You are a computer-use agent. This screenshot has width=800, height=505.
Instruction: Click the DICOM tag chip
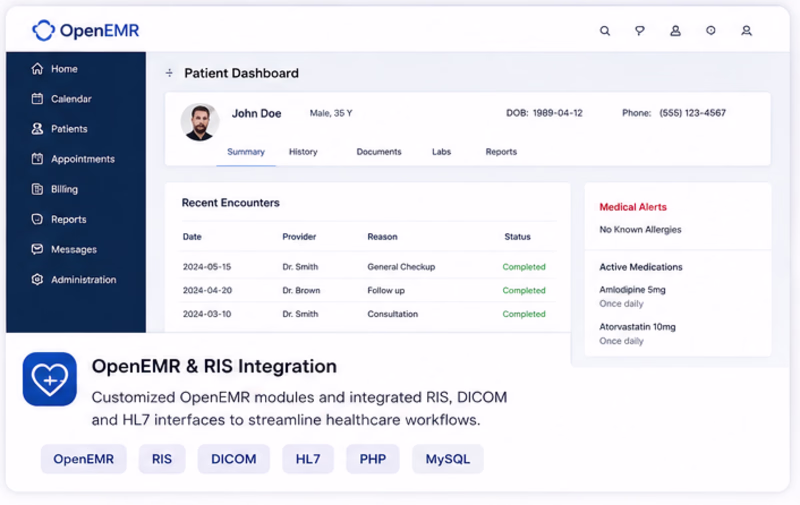click(x=234, y=459)
